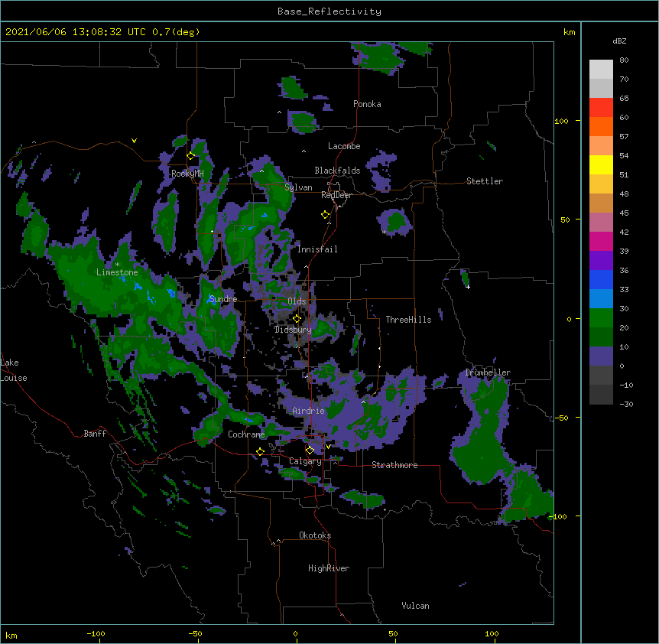Click the ThreeHills town label
This screenshot has height=644, width=659.
408,320
